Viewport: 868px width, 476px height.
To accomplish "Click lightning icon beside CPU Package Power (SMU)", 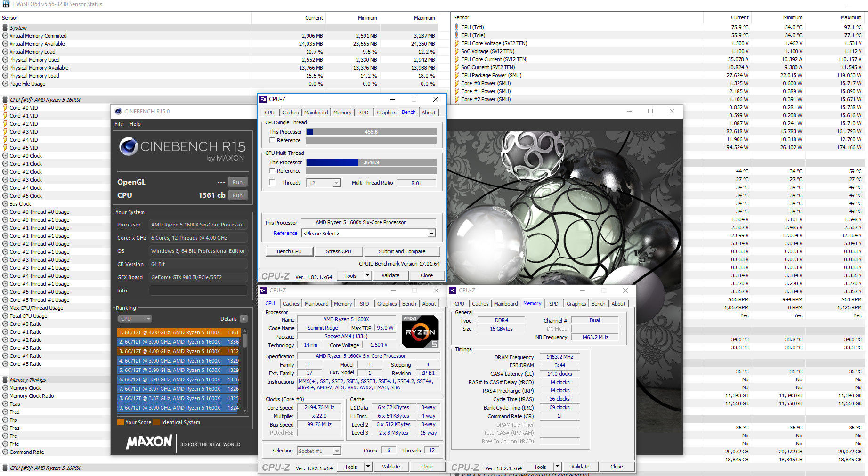I will point(456,75).
